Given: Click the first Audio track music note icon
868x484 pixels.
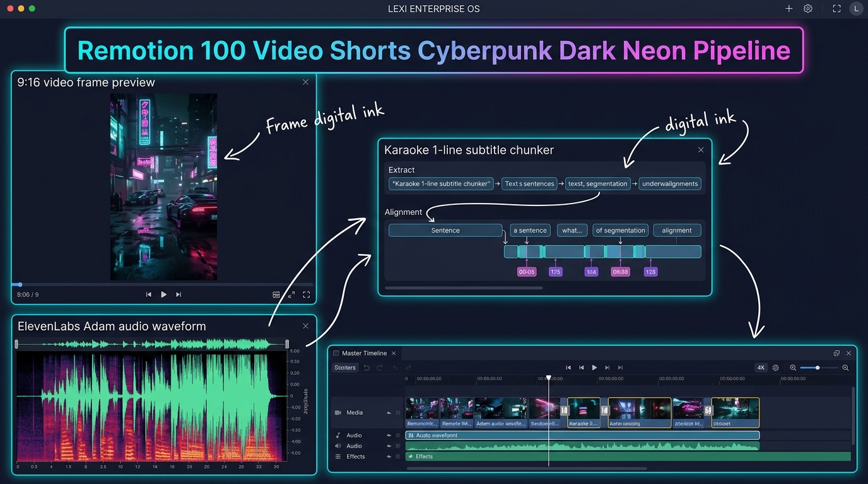Looking at the screenshot, I should 338,435.
